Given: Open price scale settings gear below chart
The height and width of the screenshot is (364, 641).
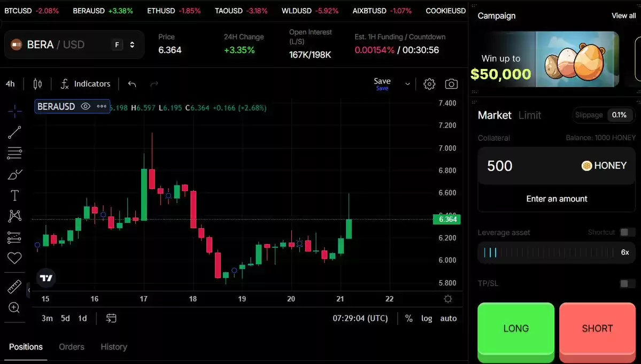Looking at the screenshot, I should [448, 299].
